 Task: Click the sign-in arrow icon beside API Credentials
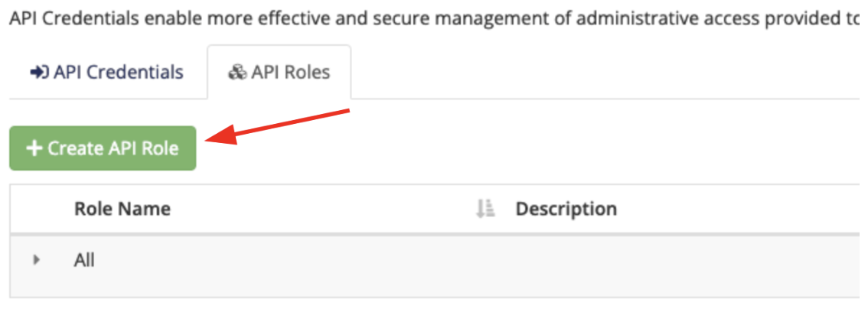[x=39, y=73]
